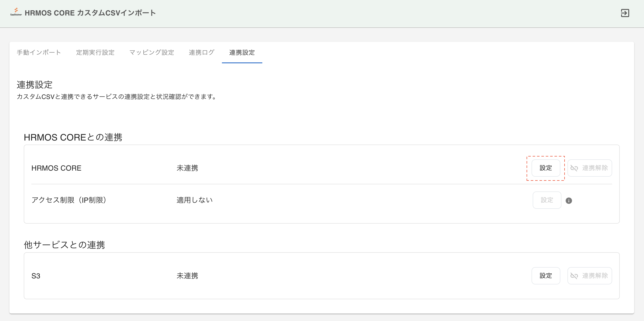Click the logout icon at top right
Image resolution: width=644 pixels, height=321 pixels.
pos(625,13)
